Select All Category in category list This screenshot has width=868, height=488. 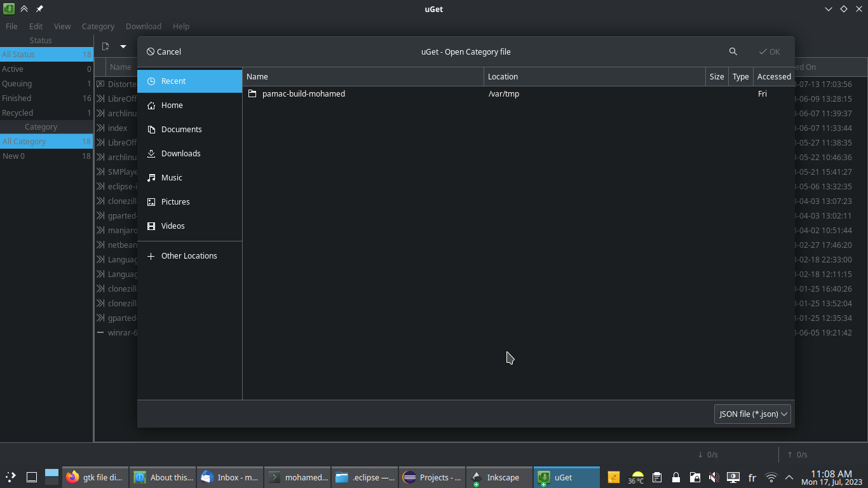[x=46, y=141]
